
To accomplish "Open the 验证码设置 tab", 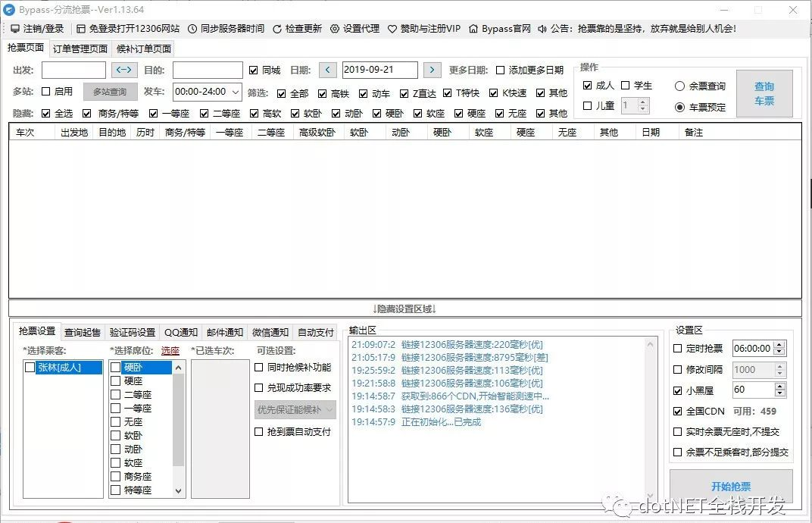I will [133, 332].
